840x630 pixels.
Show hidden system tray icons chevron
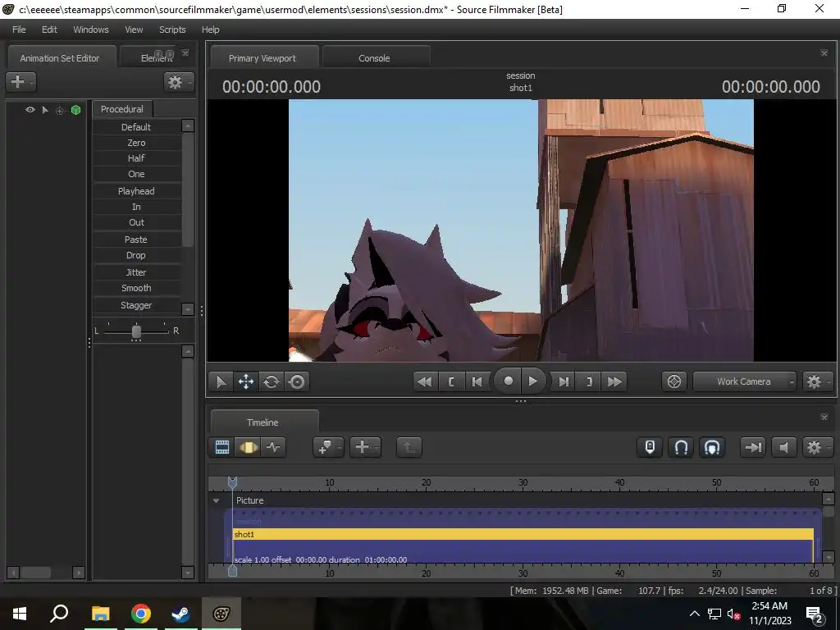694,614
